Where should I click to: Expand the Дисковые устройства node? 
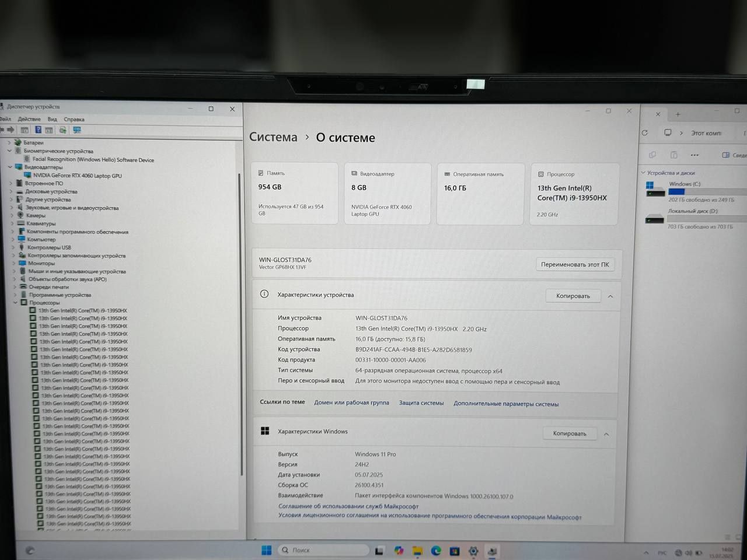point(11,191)
